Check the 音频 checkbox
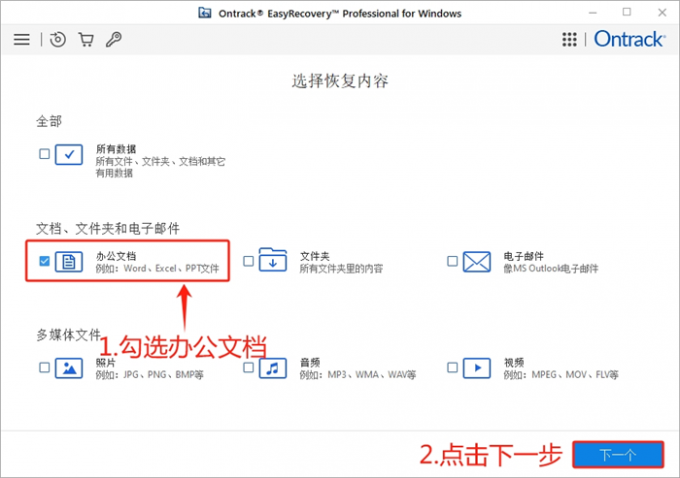 (x=248, y=367)
